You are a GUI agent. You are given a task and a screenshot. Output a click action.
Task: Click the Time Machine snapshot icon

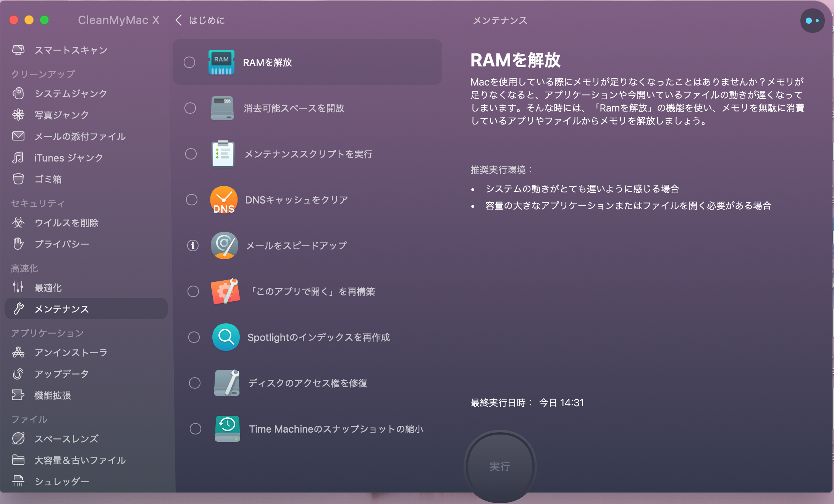[228, 429]
